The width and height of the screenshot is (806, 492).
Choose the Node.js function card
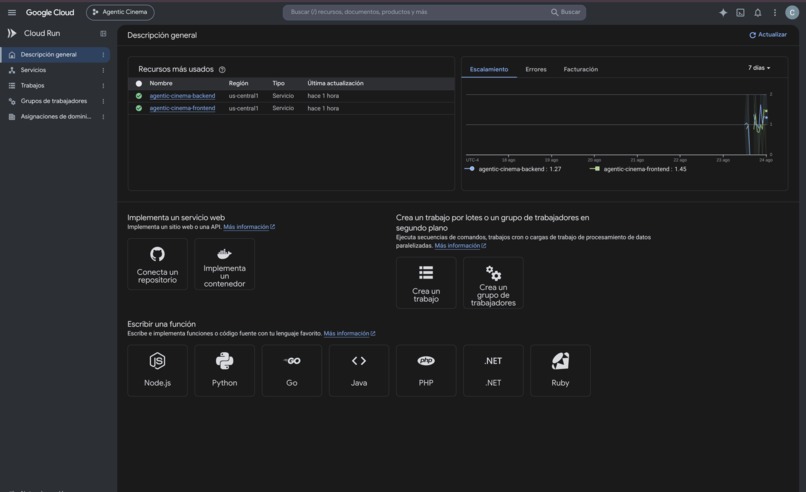pyautogui.click(x=157, y=371)
